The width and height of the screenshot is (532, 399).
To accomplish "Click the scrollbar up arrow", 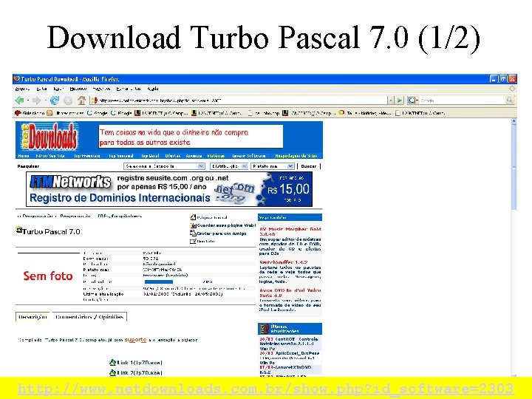I will pyautogui.click(x=514, y=120).
